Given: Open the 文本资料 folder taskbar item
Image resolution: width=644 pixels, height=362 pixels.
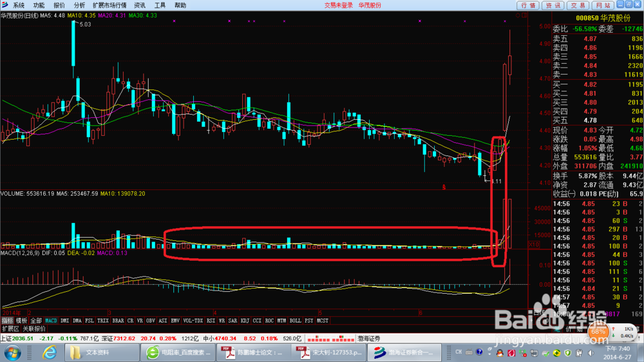Looking at the screenshot, I should tap(102, 352).
